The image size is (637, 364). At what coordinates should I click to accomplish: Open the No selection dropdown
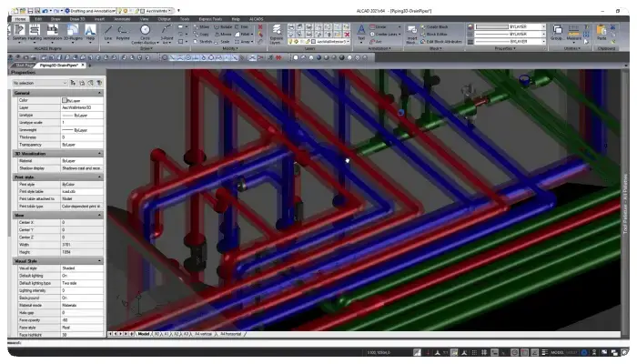(39, 83)
